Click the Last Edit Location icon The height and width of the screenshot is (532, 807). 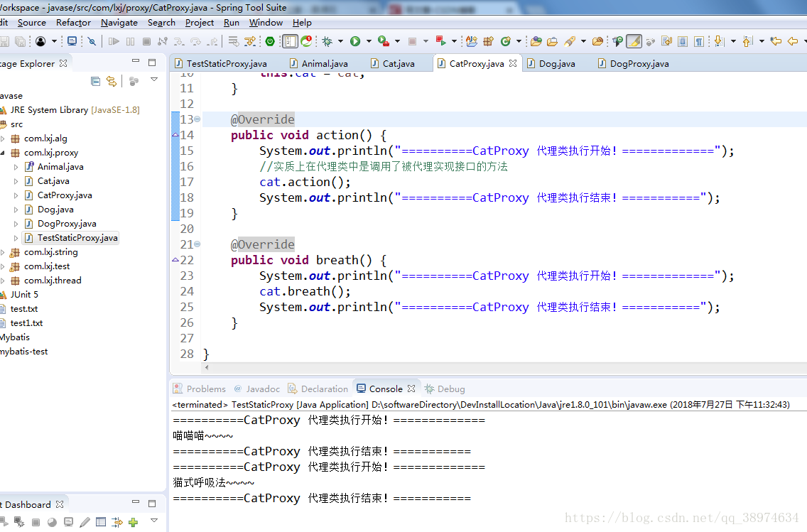(x=776, y=41)
